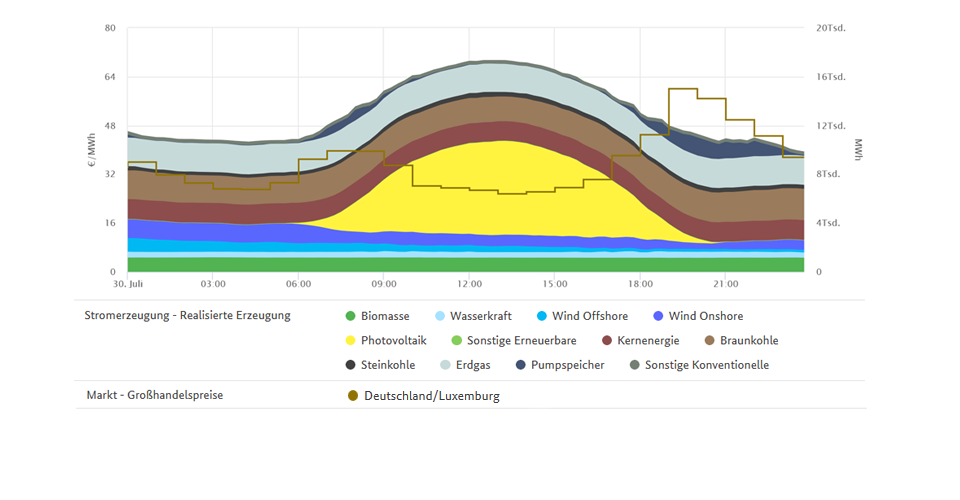The width and height of the screenshot is (960, 500).
Task: Toggle the Photovoltaik legend entry
Action: [x=386, y=341]
